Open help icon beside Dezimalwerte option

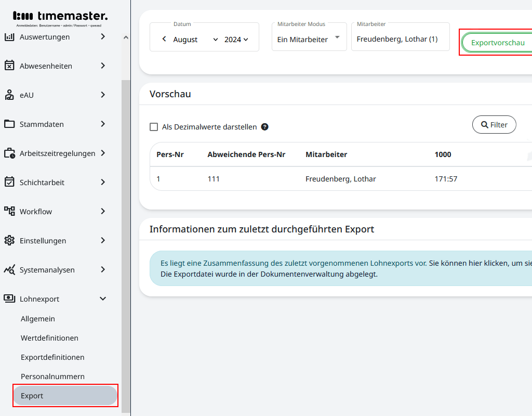pyautogui.click(x=264, y=127)
